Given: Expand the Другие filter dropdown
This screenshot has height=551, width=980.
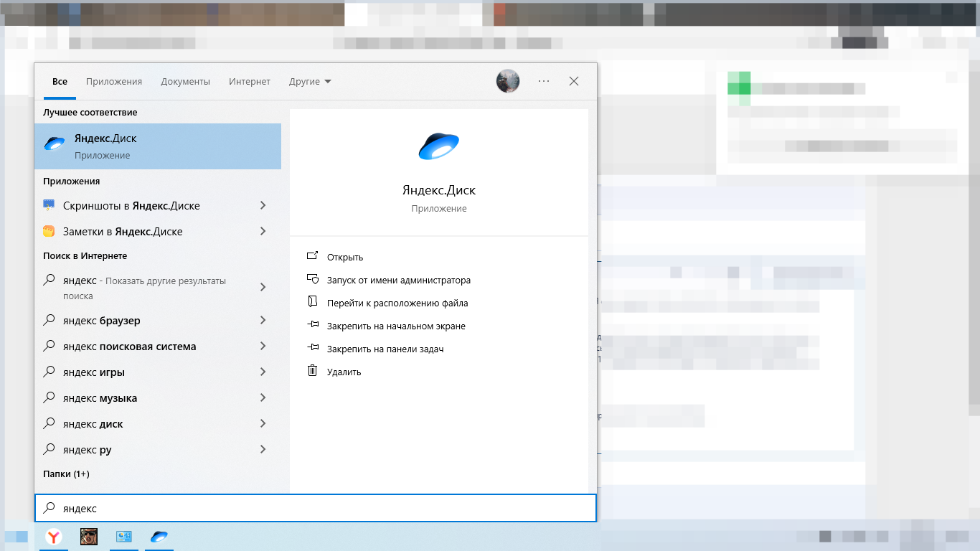Looking at the screenshot, I should [310, 82].
